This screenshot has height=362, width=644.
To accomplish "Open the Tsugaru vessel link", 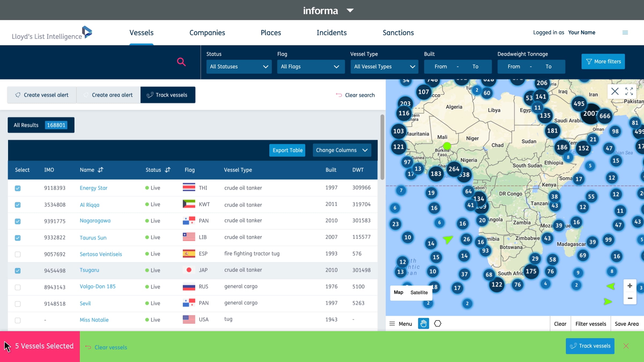I will point(89,270).
